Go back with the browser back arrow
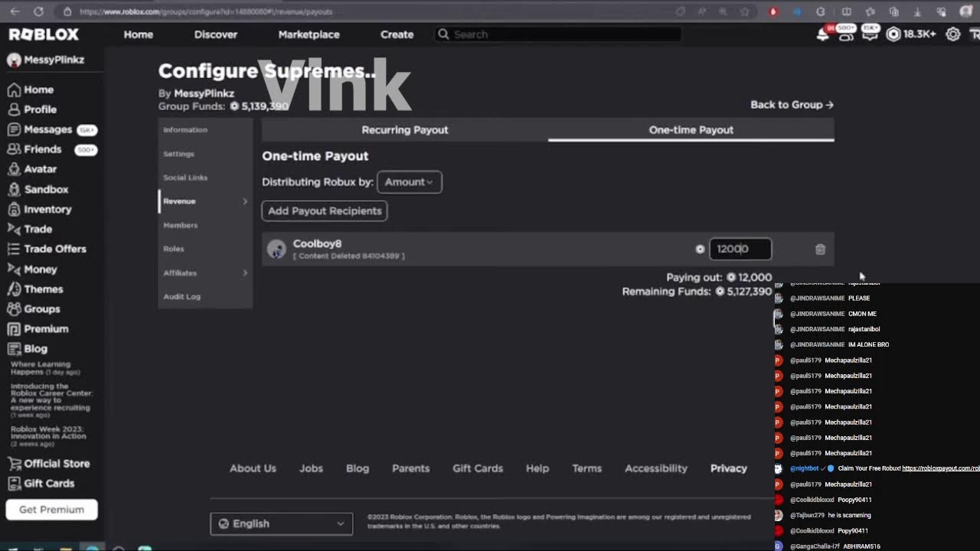The height and width of the screenshot is (551, 980). click(15, 11)
